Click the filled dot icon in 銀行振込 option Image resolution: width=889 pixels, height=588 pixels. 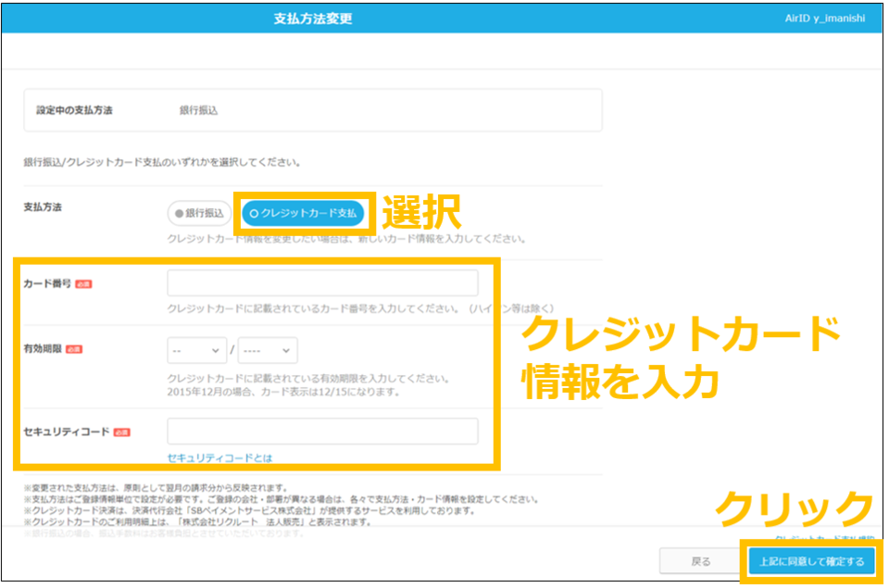pos(178,213)
